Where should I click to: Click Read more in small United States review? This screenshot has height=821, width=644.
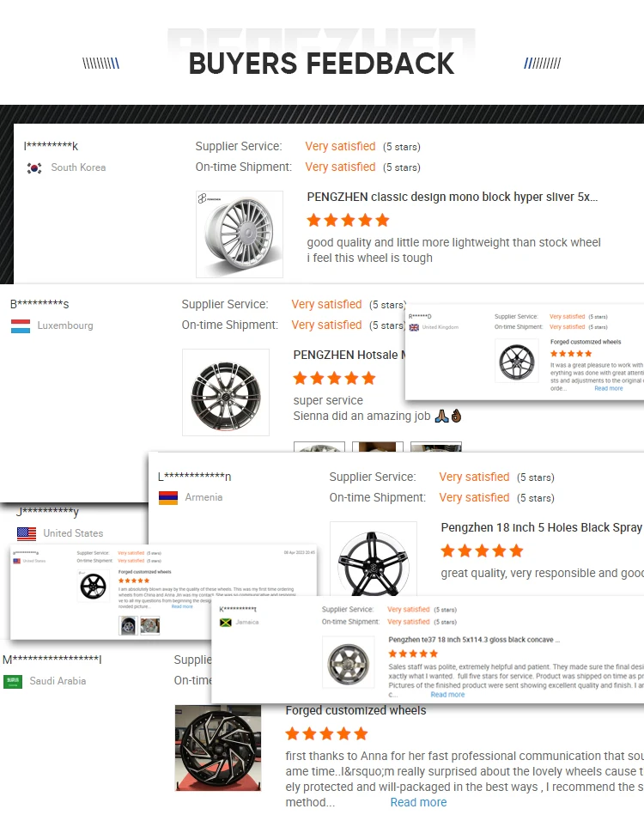pyautogui.click(x=182, y=606)
